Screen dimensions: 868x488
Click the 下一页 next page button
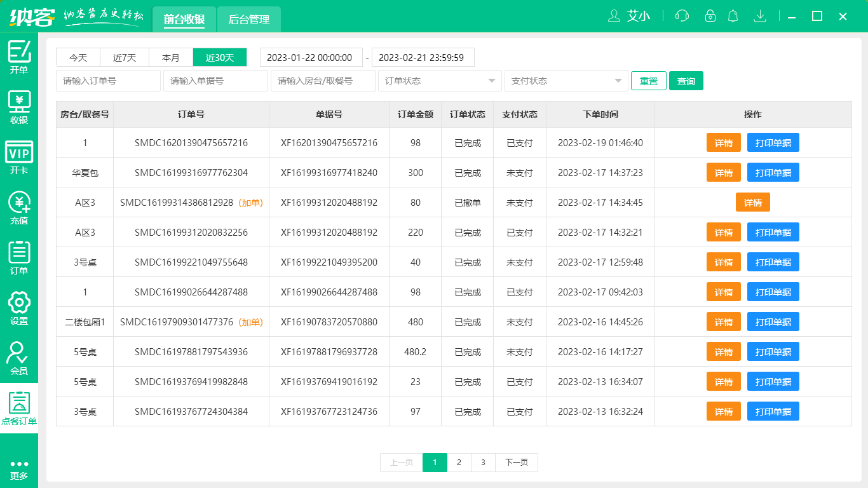click(517, 463)
